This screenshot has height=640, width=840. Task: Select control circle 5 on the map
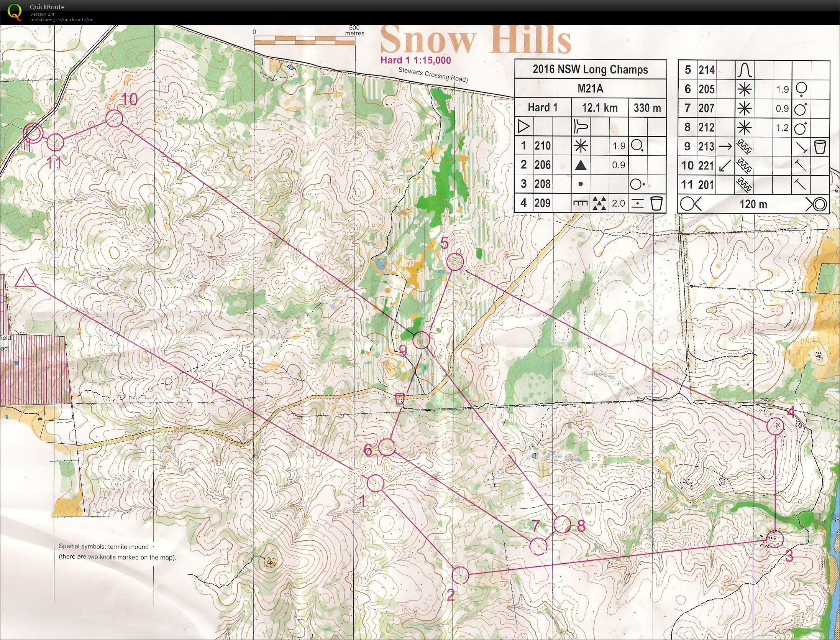tap(455, 262)
